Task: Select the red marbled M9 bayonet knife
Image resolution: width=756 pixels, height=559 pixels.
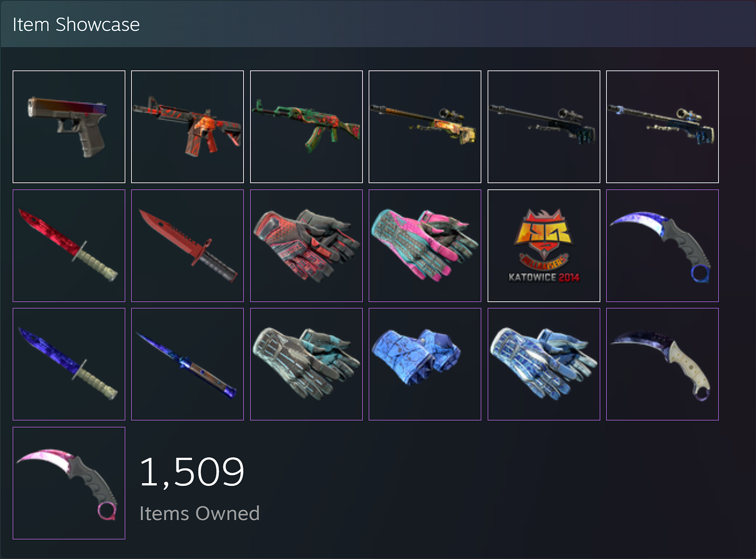Action: [x=69, y=246]
